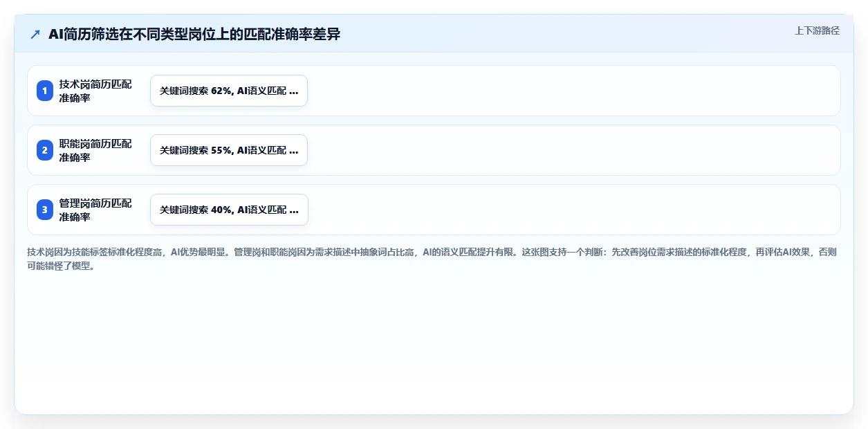Image resolution: width=868 pixels, height=429 pixels.
Task: Click the arrow icon beside the chart title
Action: coord(35,34)
